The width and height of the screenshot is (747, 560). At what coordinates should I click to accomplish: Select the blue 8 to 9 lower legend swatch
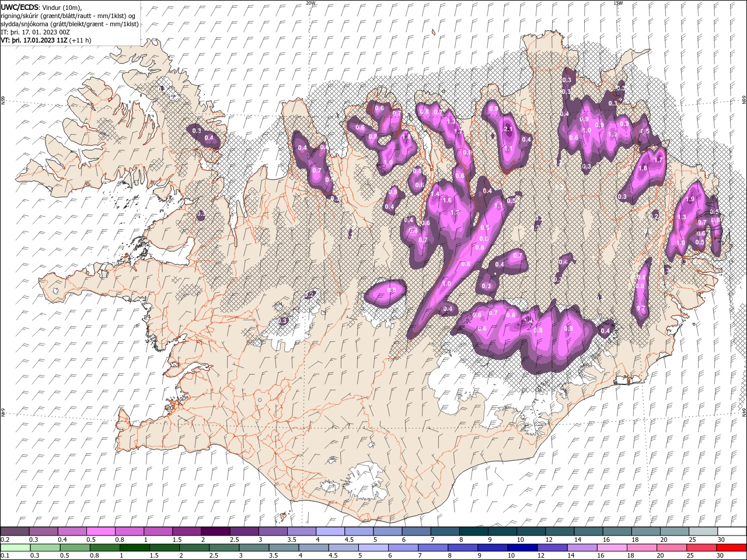tap(462, 548)
